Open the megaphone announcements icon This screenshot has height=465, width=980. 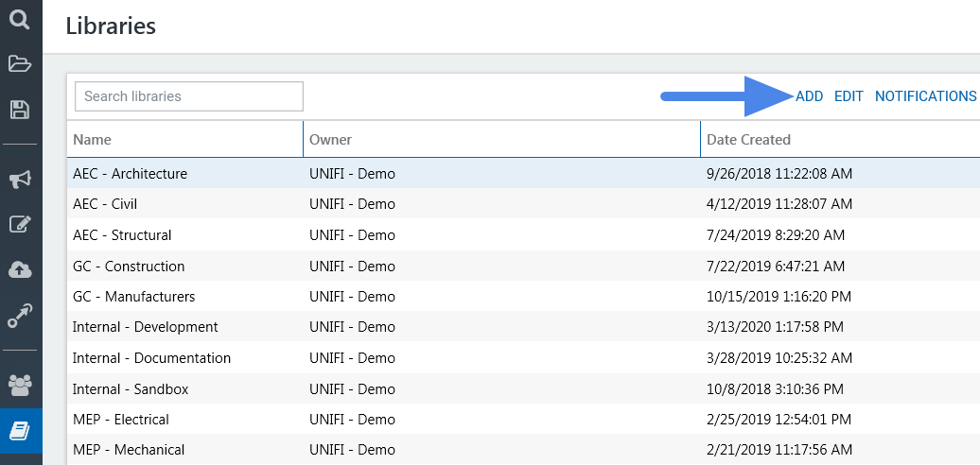click(x=20, y=181)
